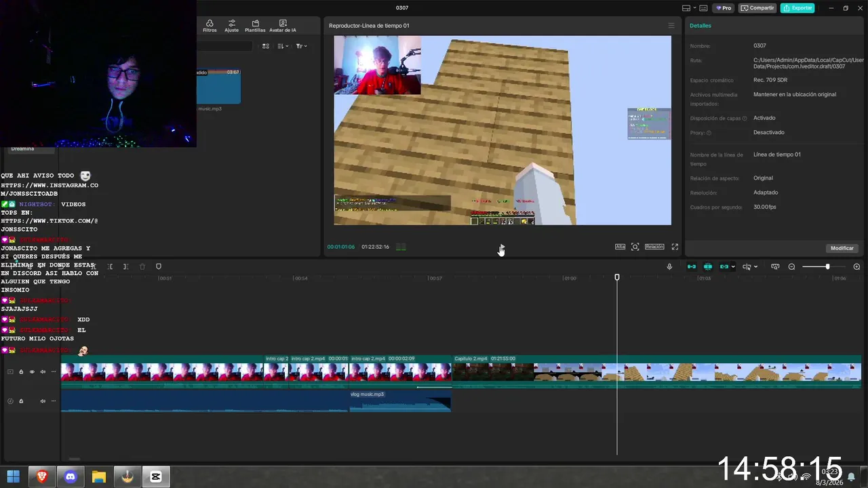
Task: Click the Disposición de capas info icon
Action: click(745, 119)
